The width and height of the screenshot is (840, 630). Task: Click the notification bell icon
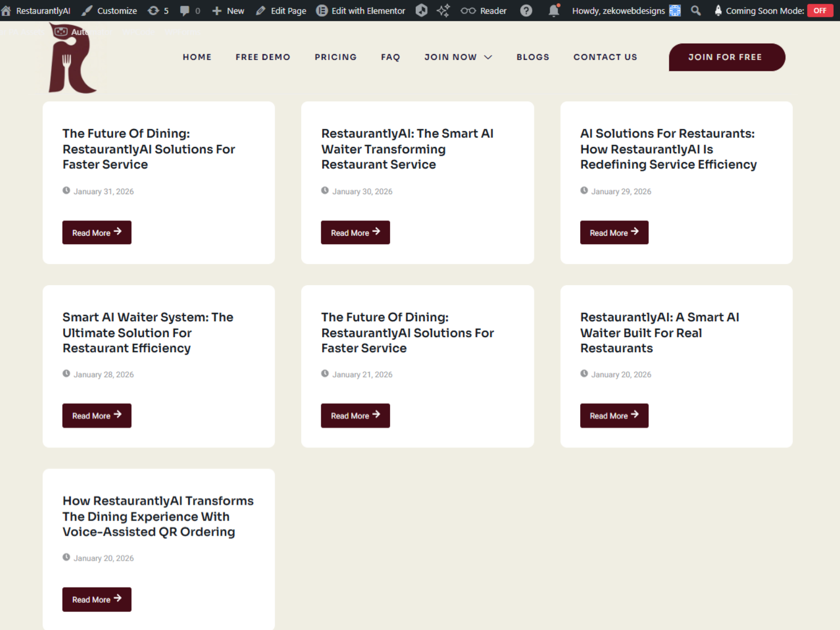[553, 10]
